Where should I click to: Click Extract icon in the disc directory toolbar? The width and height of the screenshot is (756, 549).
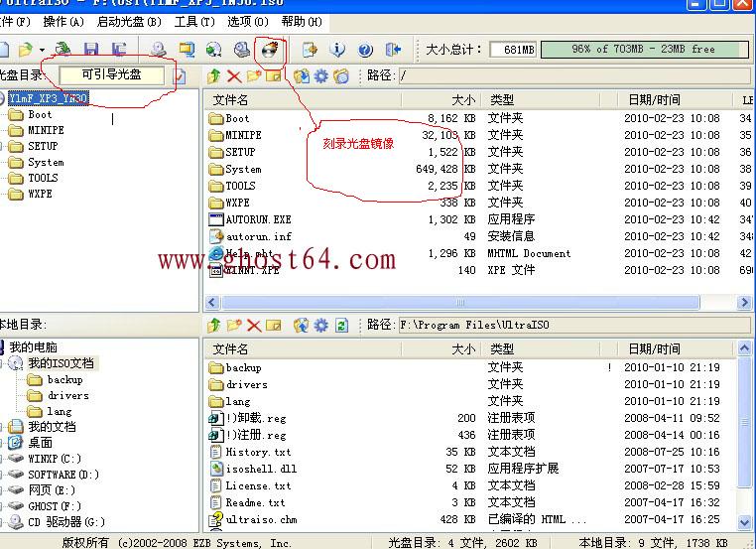(x=302, y=75)
